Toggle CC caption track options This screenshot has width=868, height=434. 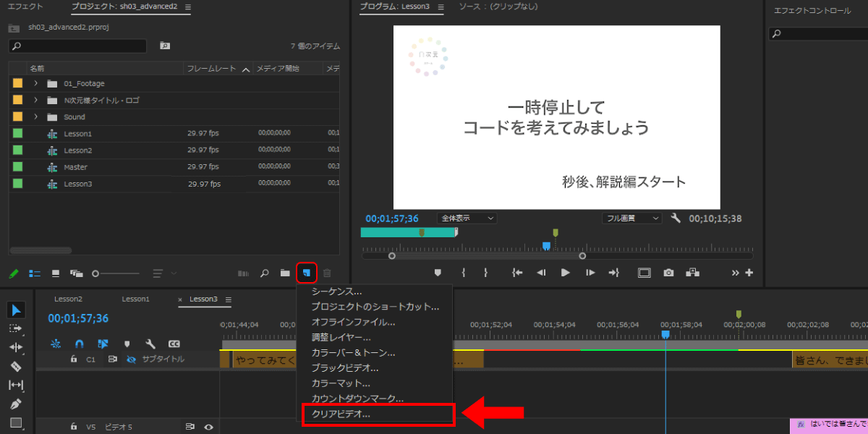pos(174,344)
